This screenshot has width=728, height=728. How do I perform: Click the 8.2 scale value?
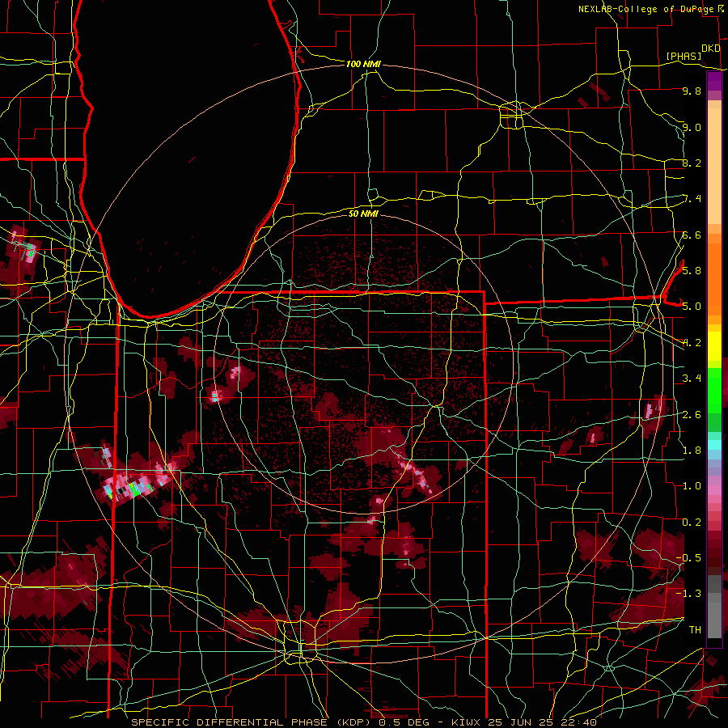[x=692, y=163]
